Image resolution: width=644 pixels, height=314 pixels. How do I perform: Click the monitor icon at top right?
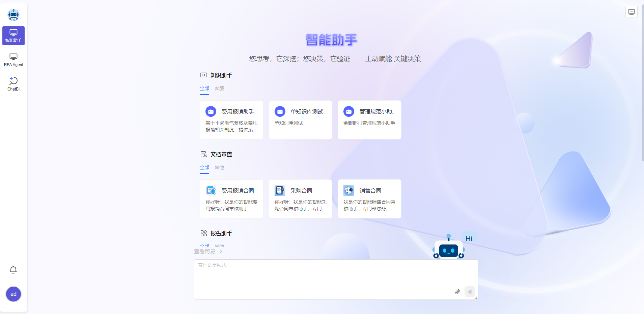pyautogui.click(x=632, y=12)
